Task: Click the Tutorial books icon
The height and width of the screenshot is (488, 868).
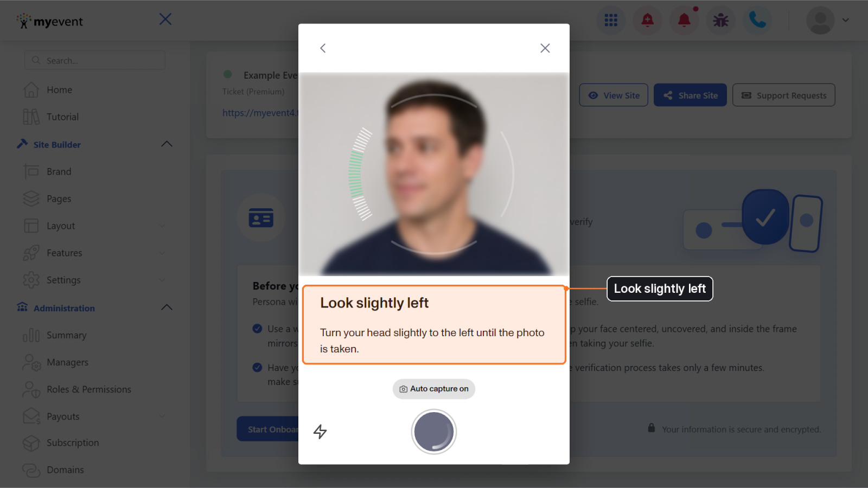Action: (31, 117)
